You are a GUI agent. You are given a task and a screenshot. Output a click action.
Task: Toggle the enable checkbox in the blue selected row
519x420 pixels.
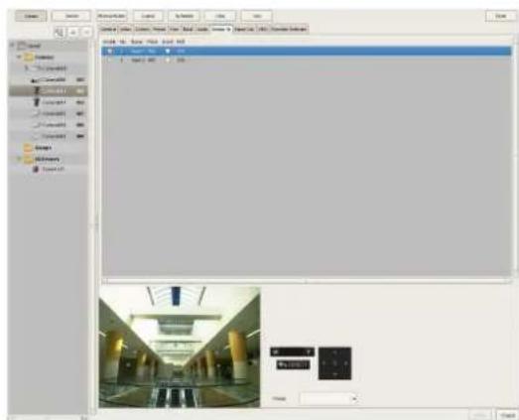109,51
